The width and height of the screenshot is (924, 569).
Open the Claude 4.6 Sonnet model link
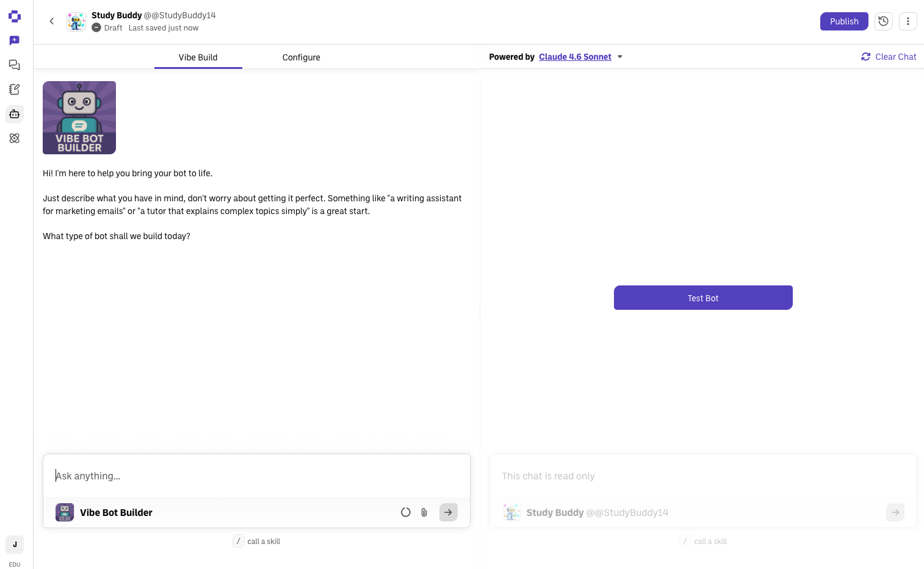(x=575, y=57)
